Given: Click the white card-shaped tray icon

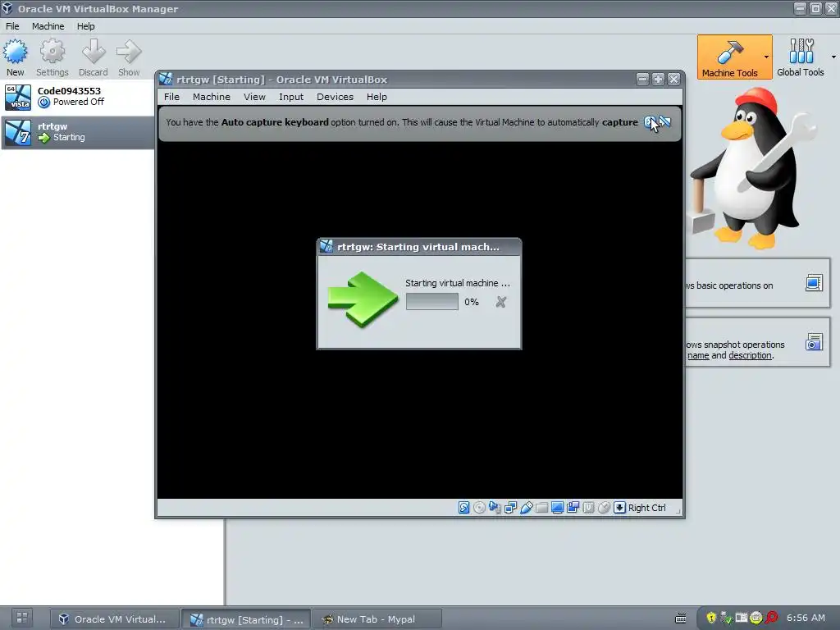Looking at the screenshot, I should click(x=741, y=618).
